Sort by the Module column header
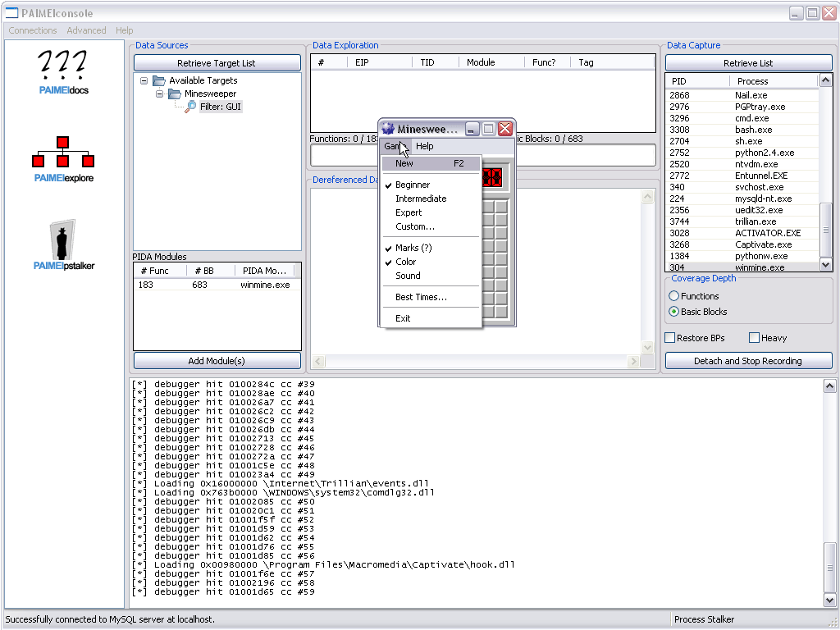 pyautogui.click(x=492, y=62)
